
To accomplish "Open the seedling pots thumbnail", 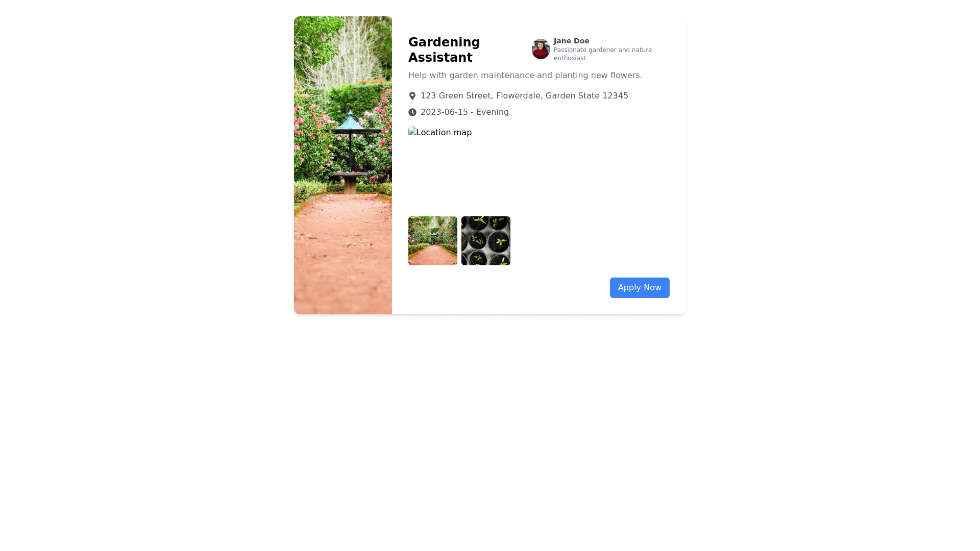I will click(486, 241).
